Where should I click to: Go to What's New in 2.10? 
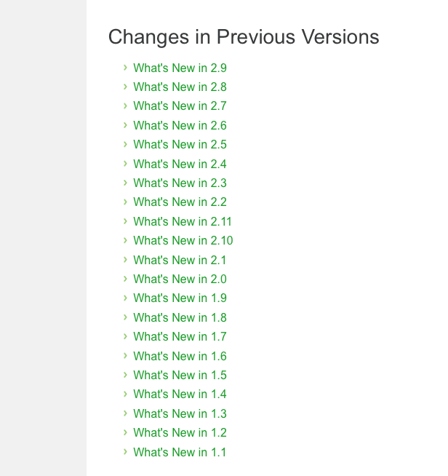(183, 240)
